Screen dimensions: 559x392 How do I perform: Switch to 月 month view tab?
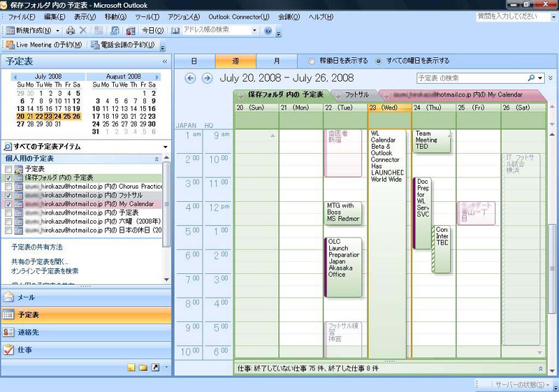point(277,61)
